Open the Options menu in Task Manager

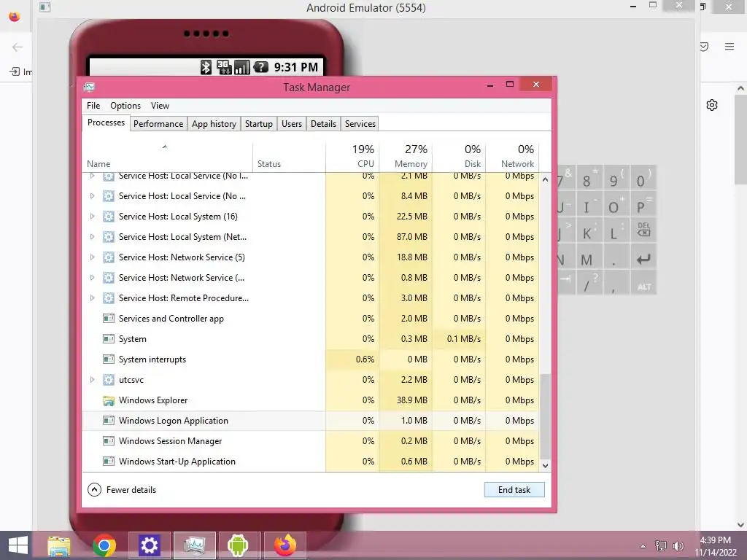pos(125,106)
